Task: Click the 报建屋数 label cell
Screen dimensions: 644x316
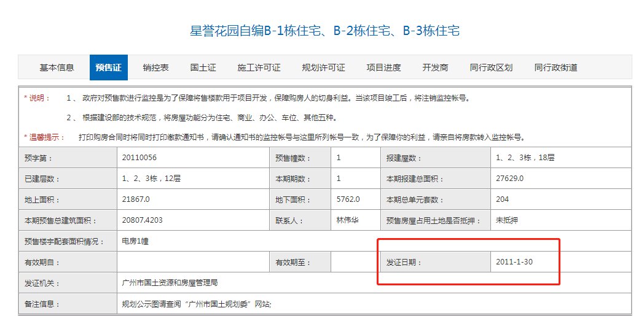Action: pos(436,158)
